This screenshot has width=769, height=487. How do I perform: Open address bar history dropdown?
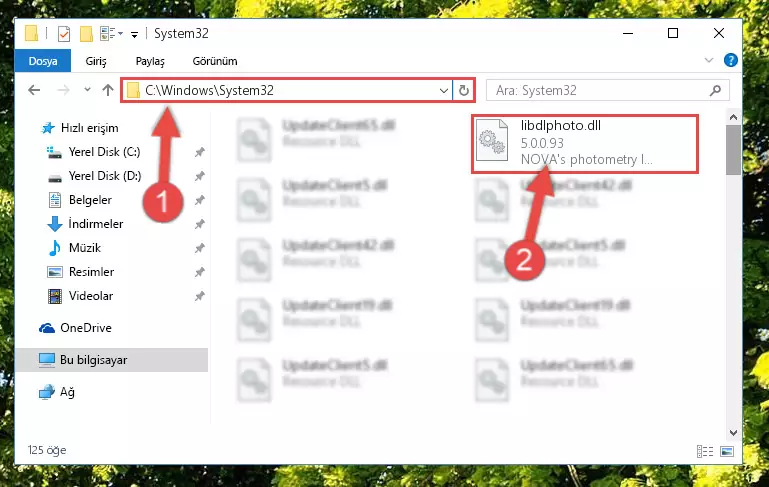[443, 91]
